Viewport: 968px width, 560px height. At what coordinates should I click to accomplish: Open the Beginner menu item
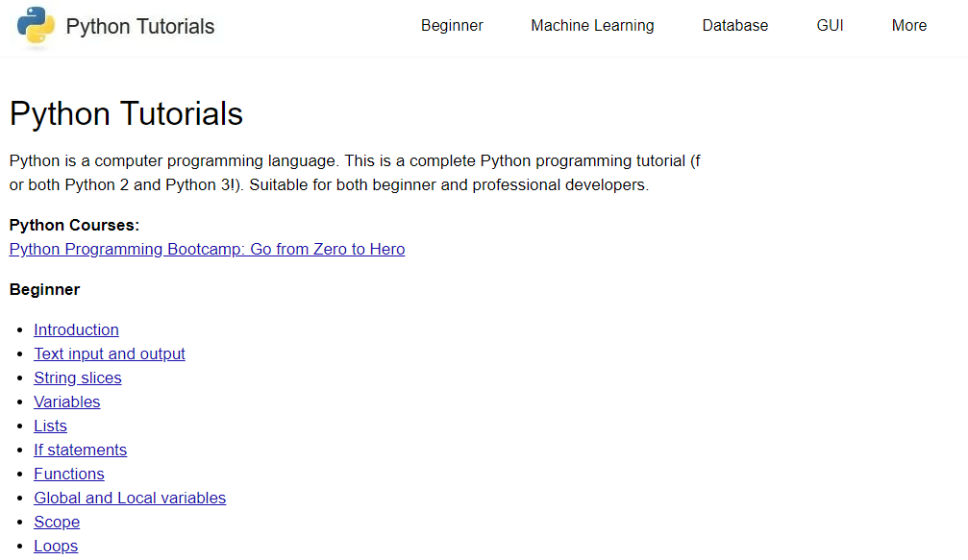(452, 25)
